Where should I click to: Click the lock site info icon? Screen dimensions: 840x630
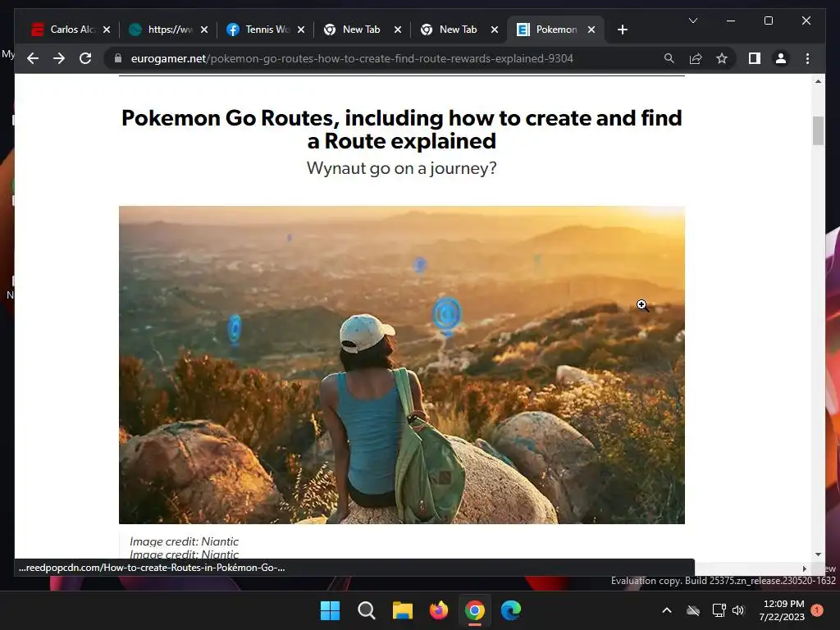point(118,58)
